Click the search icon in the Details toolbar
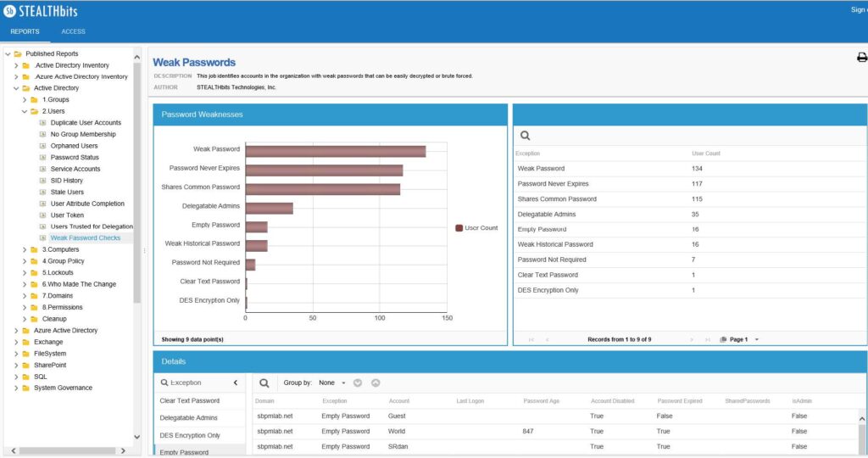 pos(264,383)
